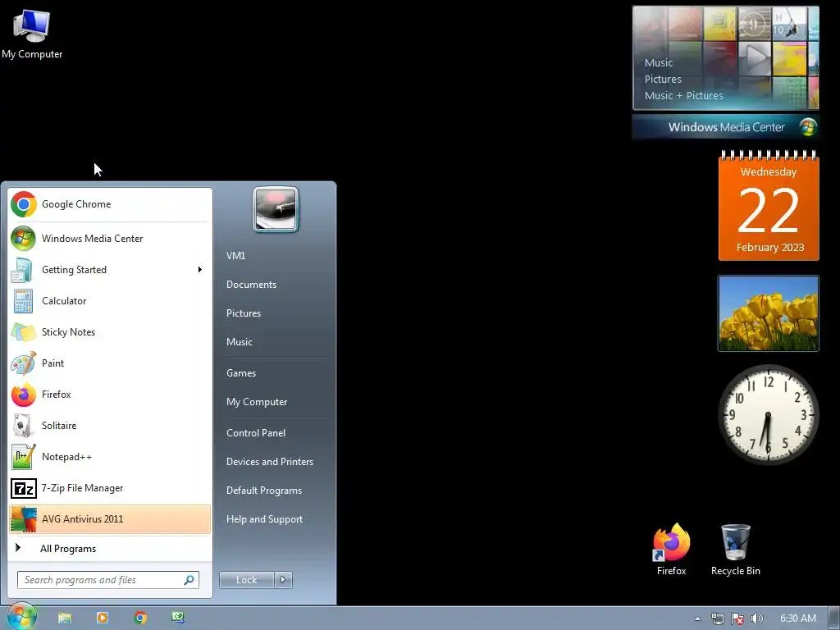Viewport: 840px width, 630px height.
Task: Select Pictures in Media Center gadget
Action: click(x=663, y=80)
